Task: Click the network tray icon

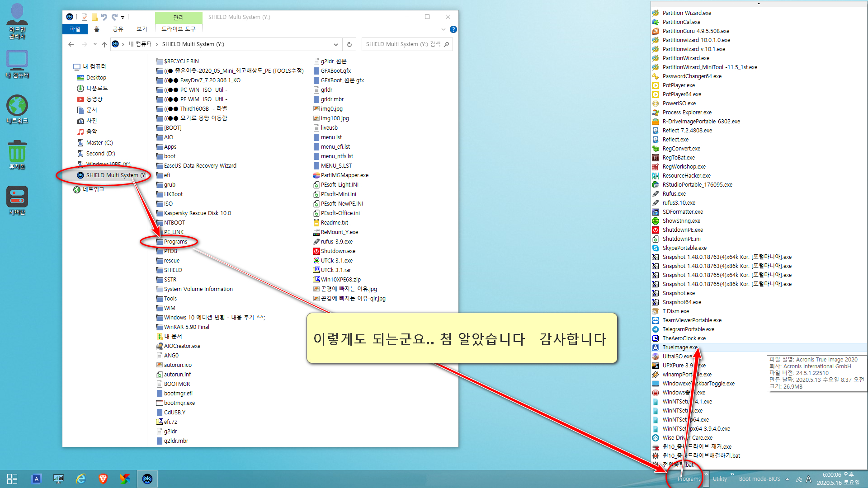Action: pyautogui.click(x=799, y=479)
